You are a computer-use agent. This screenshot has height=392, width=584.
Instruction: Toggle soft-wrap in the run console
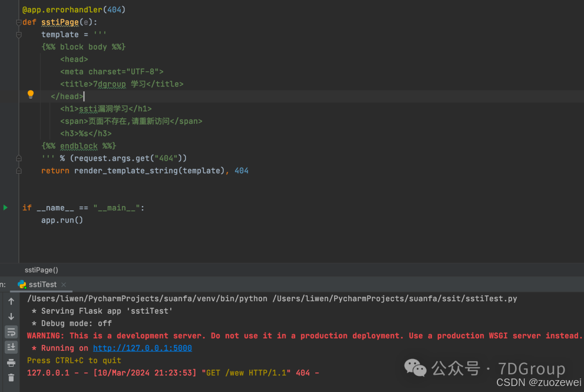pos(11,332)
